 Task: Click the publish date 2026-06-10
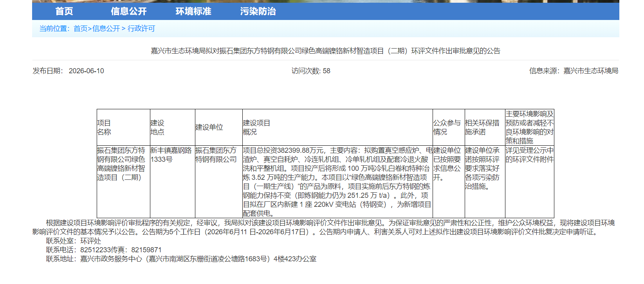coord(87,71)
